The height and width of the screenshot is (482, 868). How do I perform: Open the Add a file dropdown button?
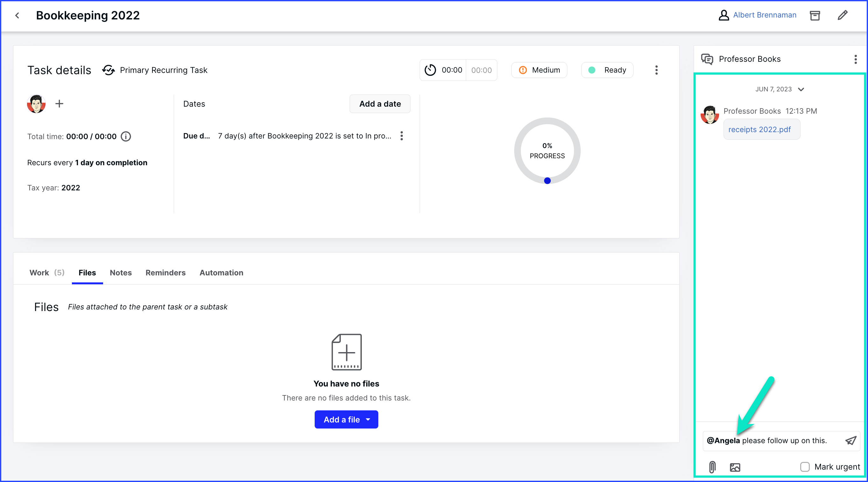346,420
